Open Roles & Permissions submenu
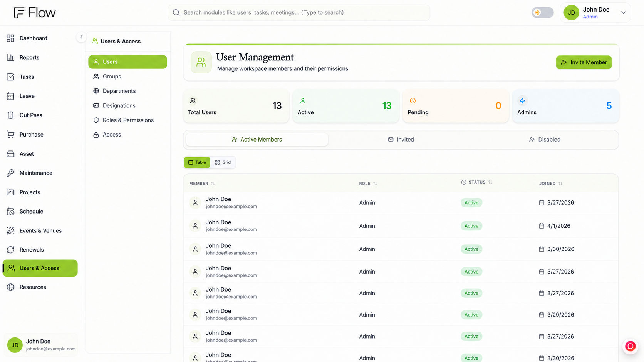The width and height of the screenshot is (644, 362). 127,120
